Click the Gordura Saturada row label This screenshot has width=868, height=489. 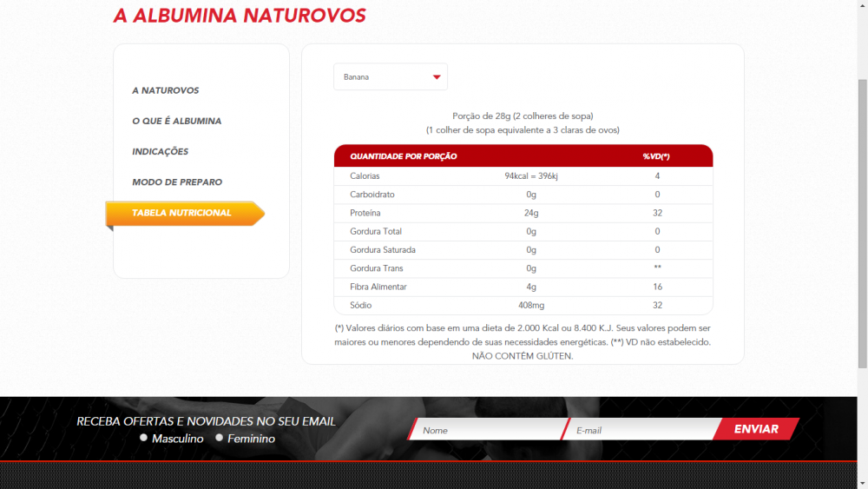(383, 250)
